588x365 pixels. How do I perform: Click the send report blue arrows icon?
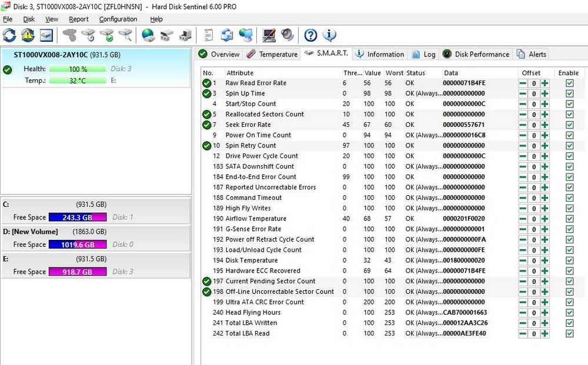[x=227, y=35]
